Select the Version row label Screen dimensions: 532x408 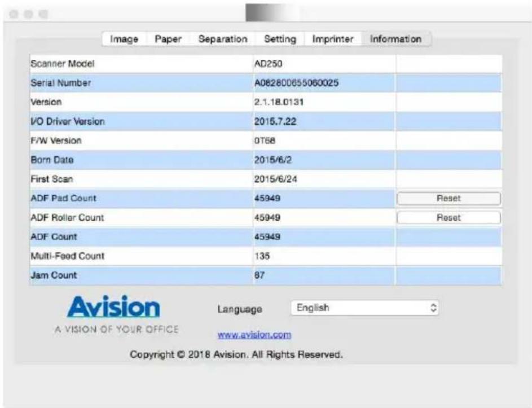click(46, 102)
